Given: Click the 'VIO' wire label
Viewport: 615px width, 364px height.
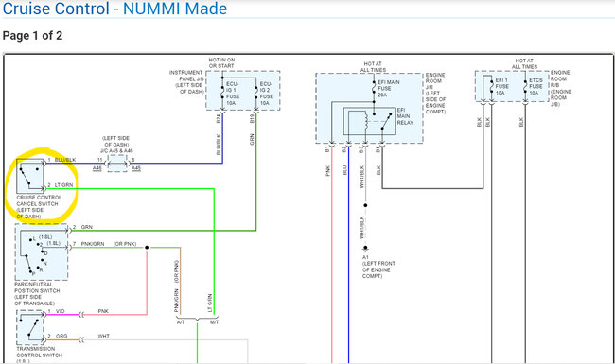Looking at the screenshot, I should tap(60, 311).
